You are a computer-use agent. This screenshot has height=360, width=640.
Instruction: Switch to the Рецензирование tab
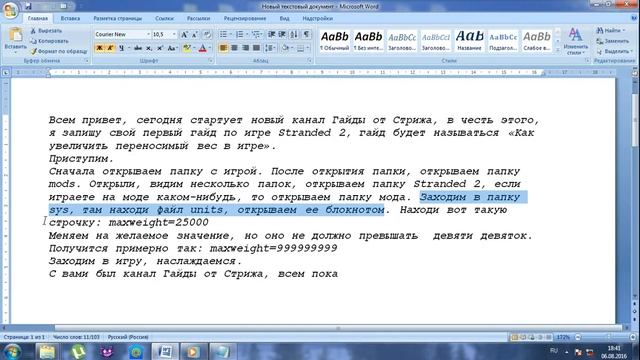[x=245, y=18]
